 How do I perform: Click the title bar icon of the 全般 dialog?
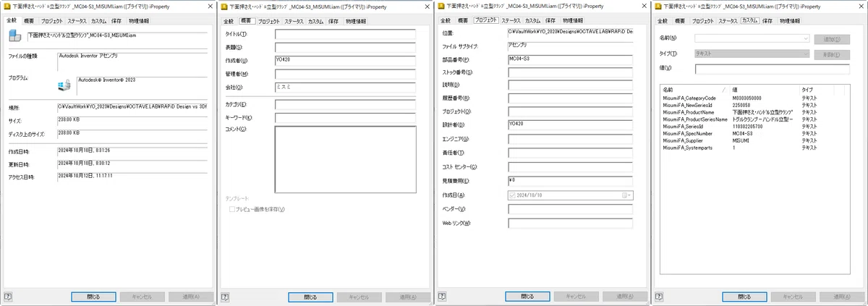click(7, 5)
